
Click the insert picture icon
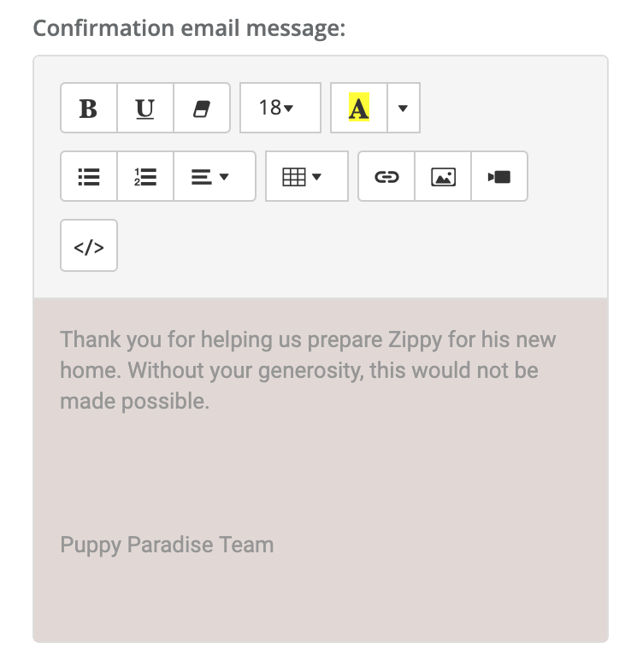coord(443,176)
